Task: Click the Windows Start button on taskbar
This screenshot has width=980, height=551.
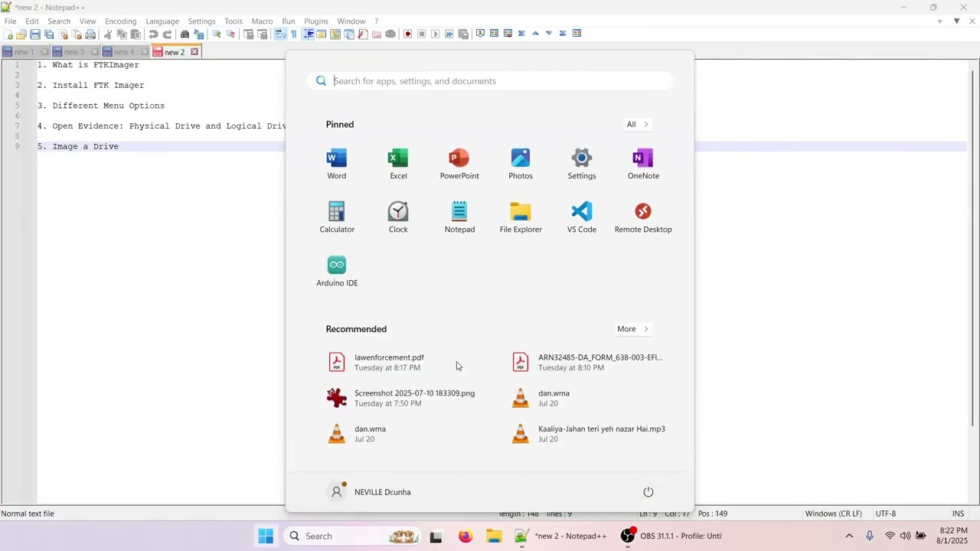Action: 266,536
